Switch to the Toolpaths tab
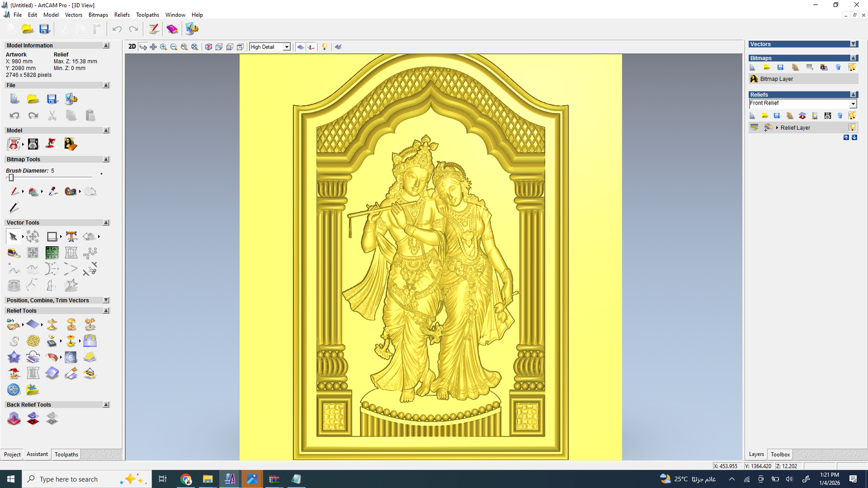This screenshot has height=488, width=868. pos(66,454)
